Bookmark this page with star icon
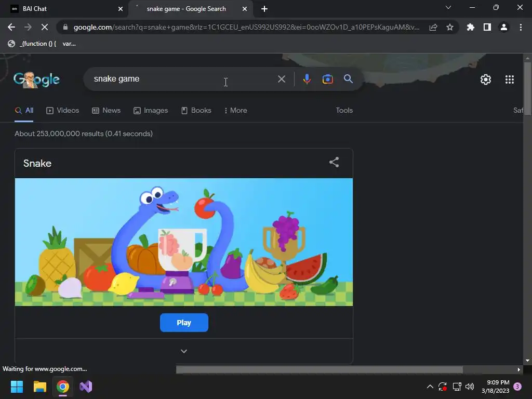532x399 pixels. (450, 27)
